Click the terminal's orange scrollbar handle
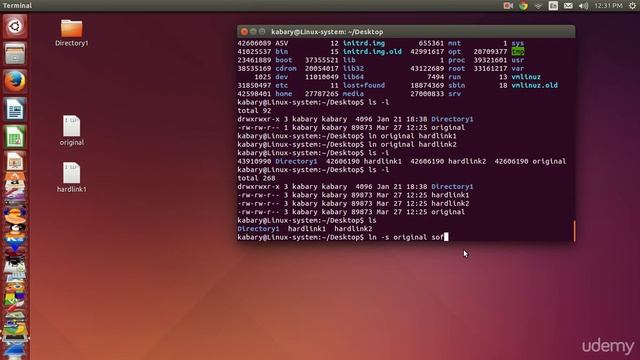Viewport: 640px width, 360px height. (x=574, y=231)
